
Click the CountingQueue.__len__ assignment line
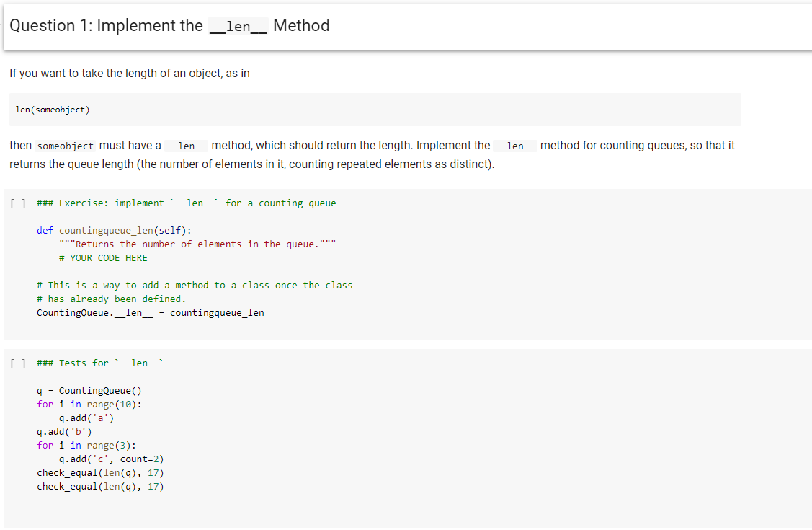[151, 312]
